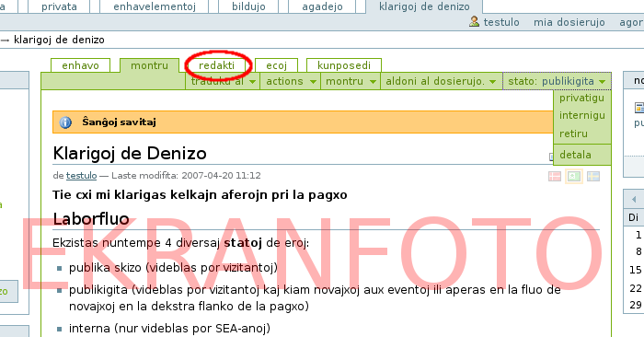Open the "actions" dropdown menu
The width and height of the screenshot is (644, 337).
click(291, 81)
